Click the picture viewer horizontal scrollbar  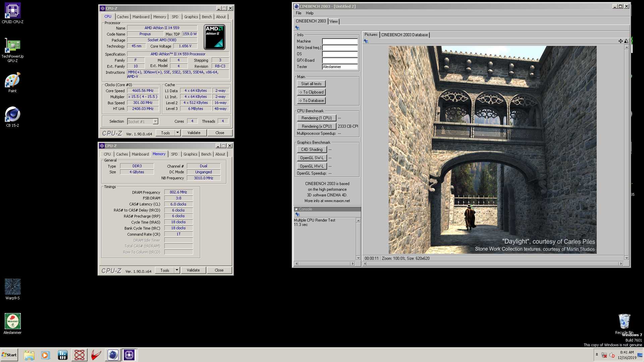point(493,264)
